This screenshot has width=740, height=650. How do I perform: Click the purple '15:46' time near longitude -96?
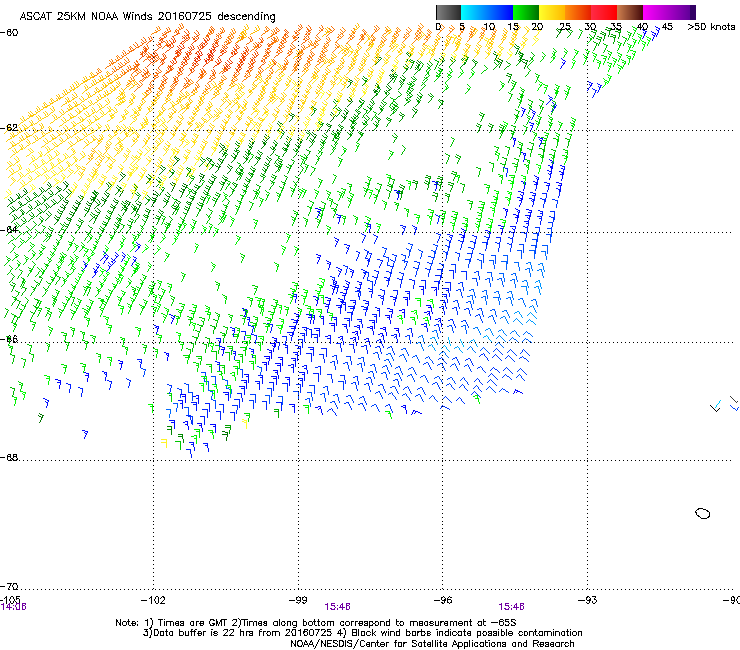coord(512,607)
